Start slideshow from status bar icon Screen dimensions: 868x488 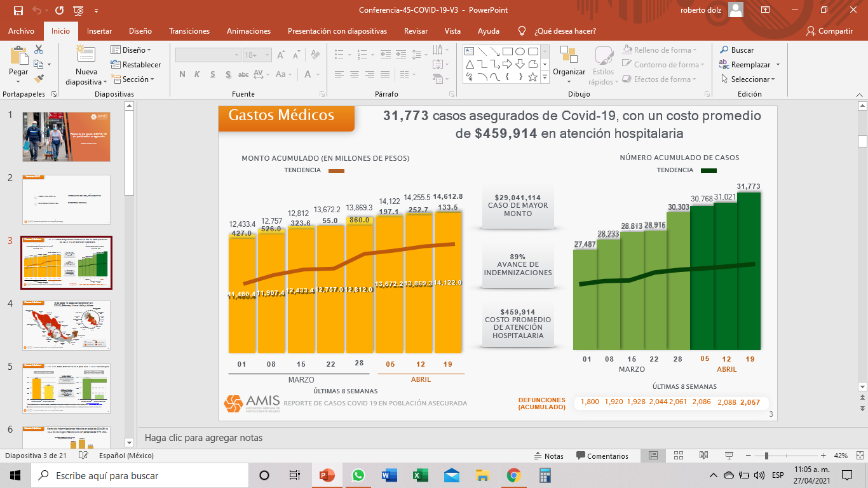pyautogui.click(x=729, y=456)
